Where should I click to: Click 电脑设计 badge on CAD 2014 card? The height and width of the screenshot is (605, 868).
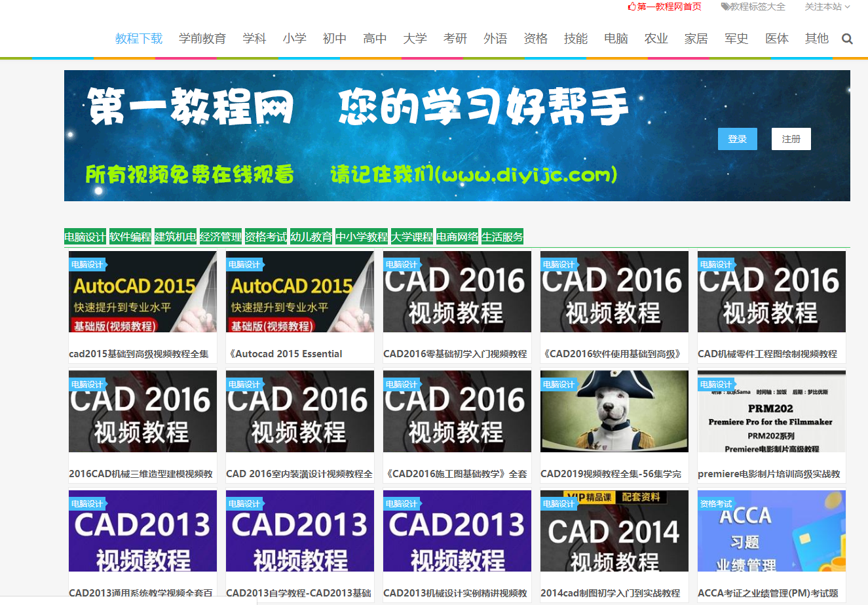pyautogui.click(x=559, y=504)
